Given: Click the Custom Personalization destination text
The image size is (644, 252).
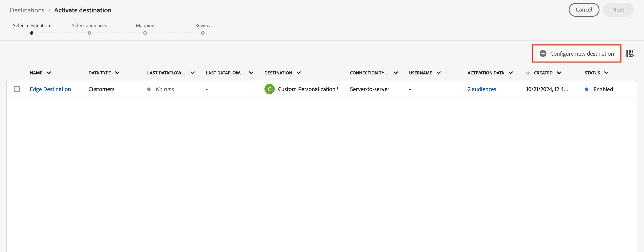Looking at the screenshot, I should click(x=308, y=89).
